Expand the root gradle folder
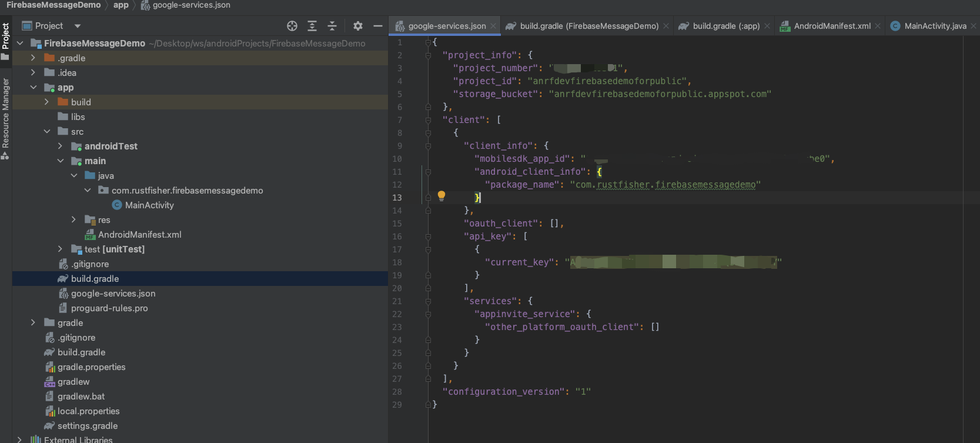This screenshot has height=443, width=980. [33, 322]
